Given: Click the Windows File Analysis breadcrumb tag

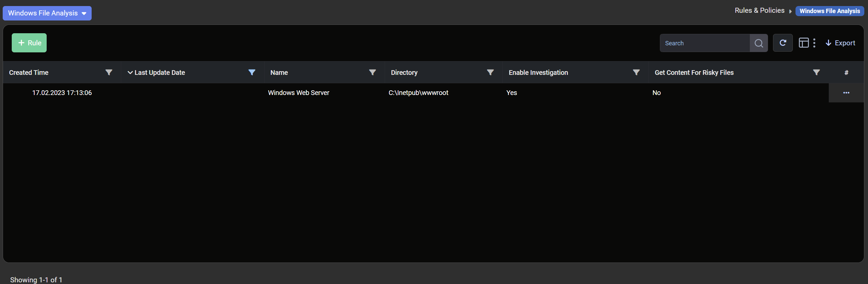Looking at the screenshot, I should coord(829,11).
